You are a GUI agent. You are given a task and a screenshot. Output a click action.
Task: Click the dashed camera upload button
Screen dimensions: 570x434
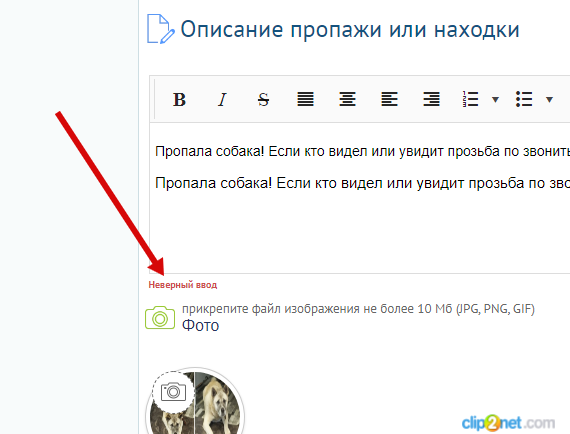(x=173, y=392)
